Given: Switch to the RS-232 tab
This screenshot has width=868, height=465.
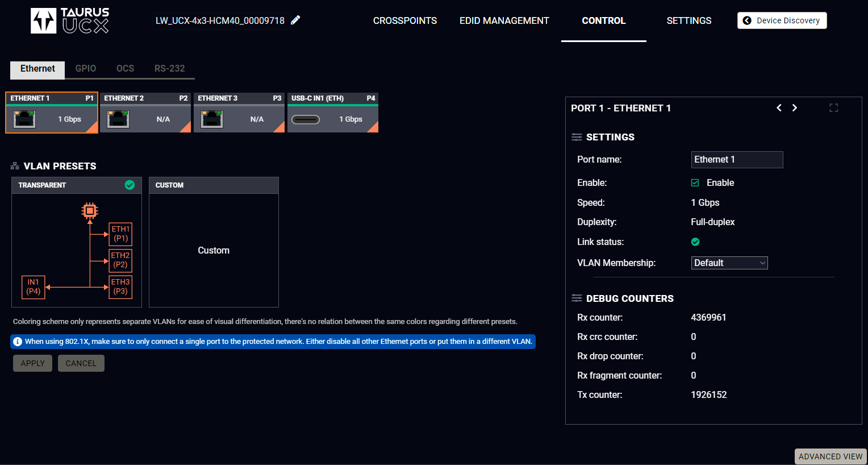Looking at the screenshot, I should pos(169,69).
